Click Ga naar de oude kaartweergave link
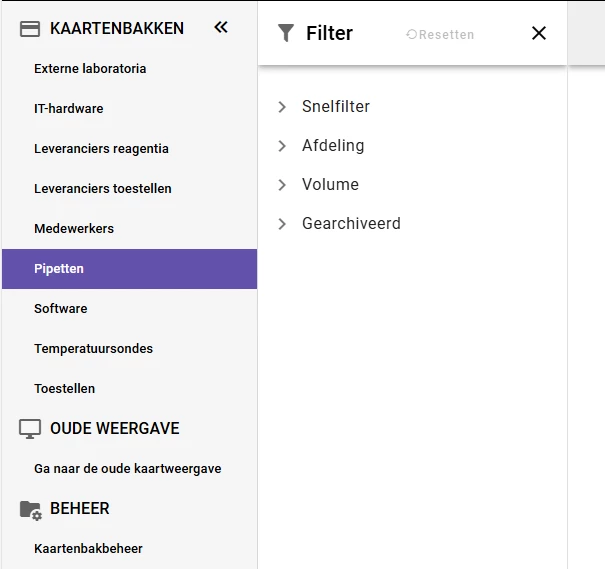The width and height of the screenshot is (605, 569). (127, 469)
